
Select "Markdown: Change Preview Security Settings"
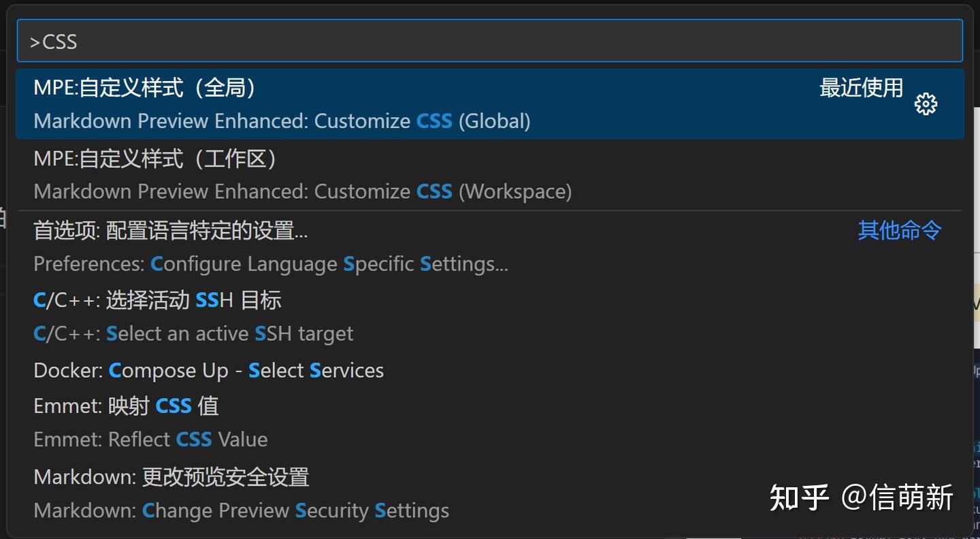242,510
